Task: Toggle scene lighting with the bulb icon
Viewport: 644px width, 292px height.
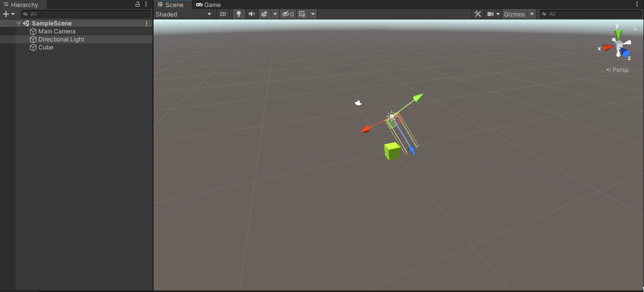Action: pyautogui.click(x=239, y=14)
